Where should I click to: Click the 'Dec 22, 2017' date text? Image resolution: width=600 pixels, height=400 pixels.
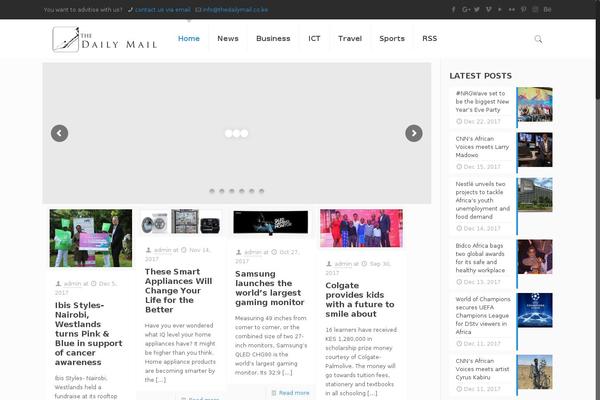482,122
